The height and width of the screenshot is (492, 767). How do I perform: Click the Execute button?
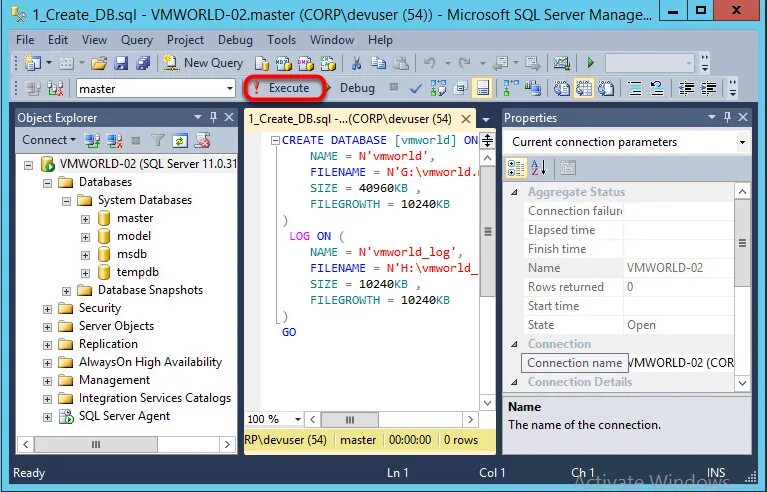pyautogui.click(x=284, y=88)
